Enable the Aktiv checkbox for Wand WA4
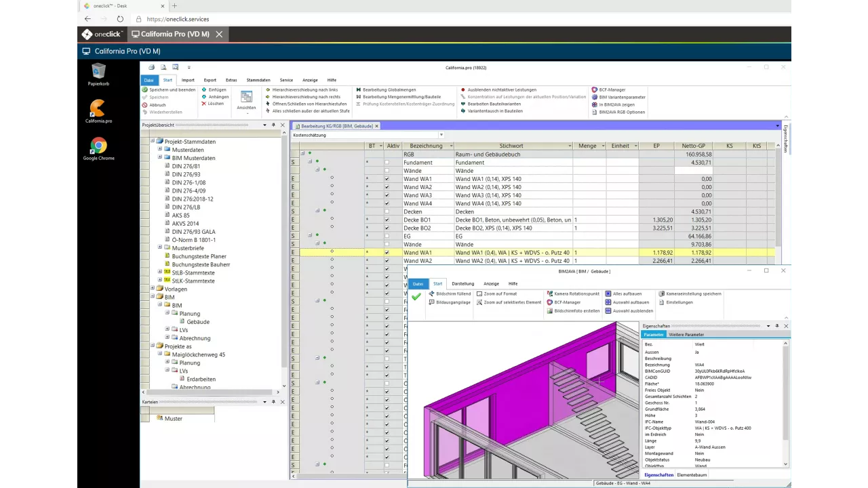Screen dimensions: 868x488 (387, 203)
